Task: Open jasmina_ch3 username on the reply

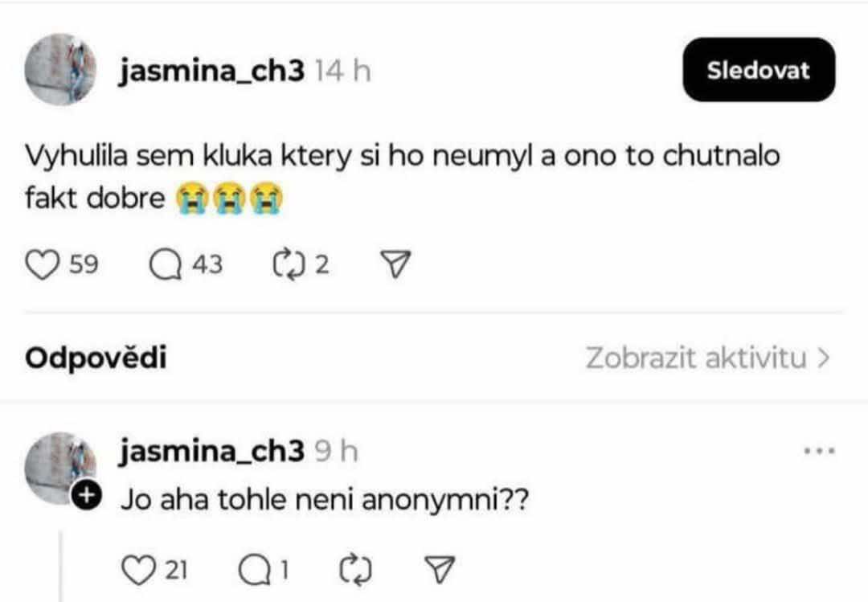Action: click(x=212, y=452)
